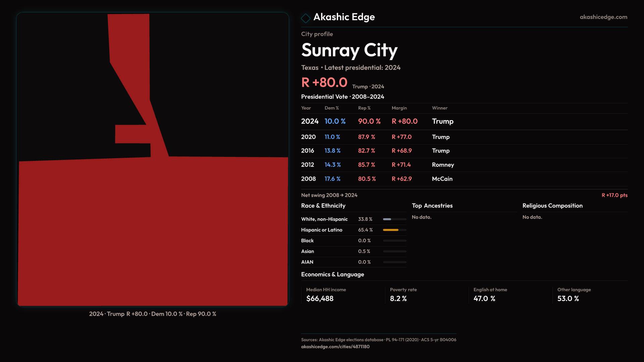The width and height of the screenshot is (644, 362).
Task: Open akashicedge.com/cities/4871180 footer link
Action: (335, 347)
